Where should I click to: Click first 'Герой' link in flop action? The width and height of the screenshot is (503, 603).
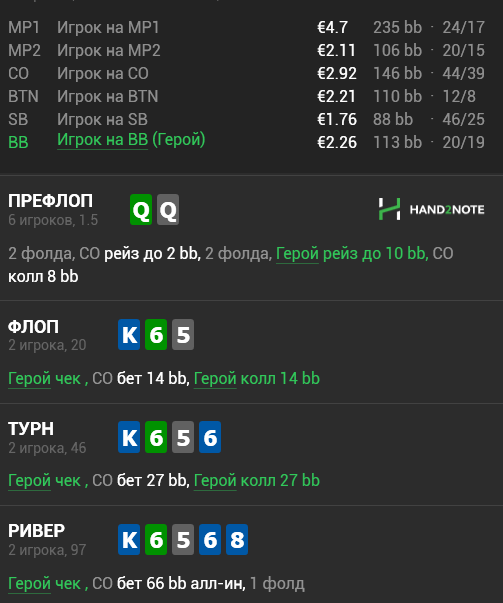coord(29,379)
